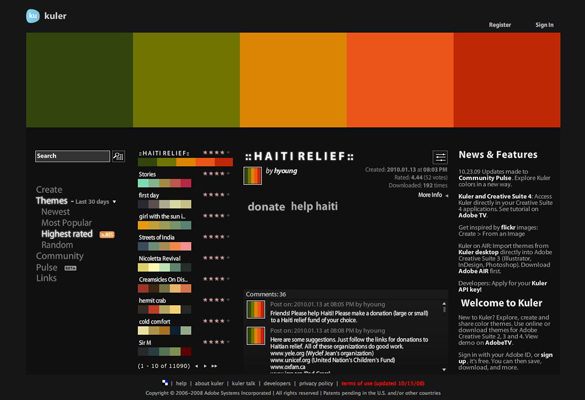Screen dimensions: 585x400
Task: Open the Create menu item
Action: (x=49, y=190)
